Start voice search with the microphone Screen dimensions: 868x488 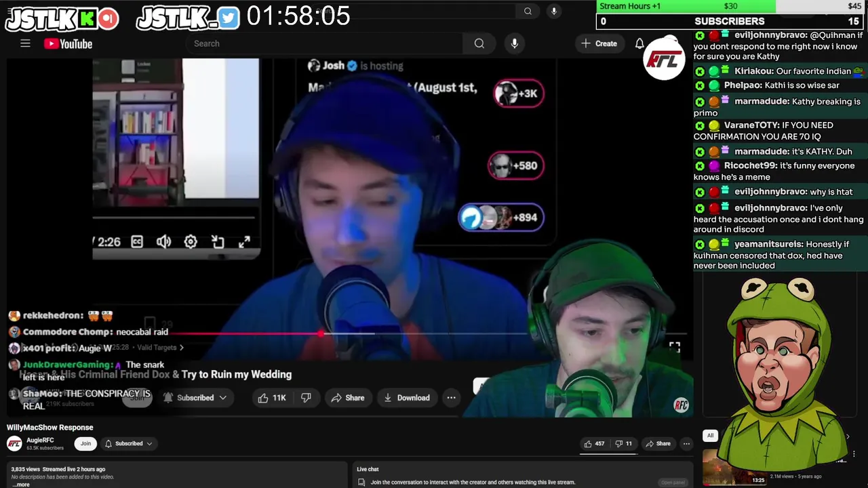(515, 43)
